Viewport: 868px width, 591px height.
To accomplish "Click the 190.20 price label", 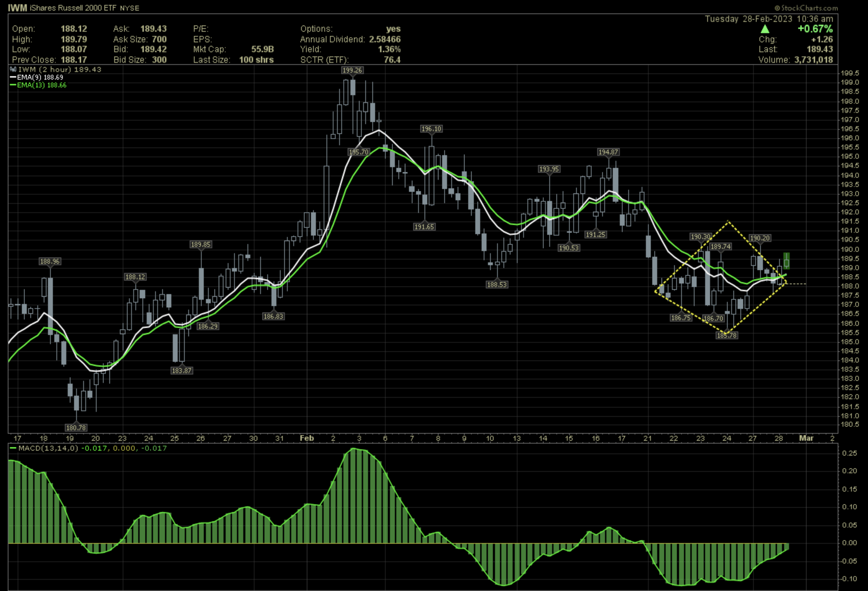I will click(x=760, y=238).
